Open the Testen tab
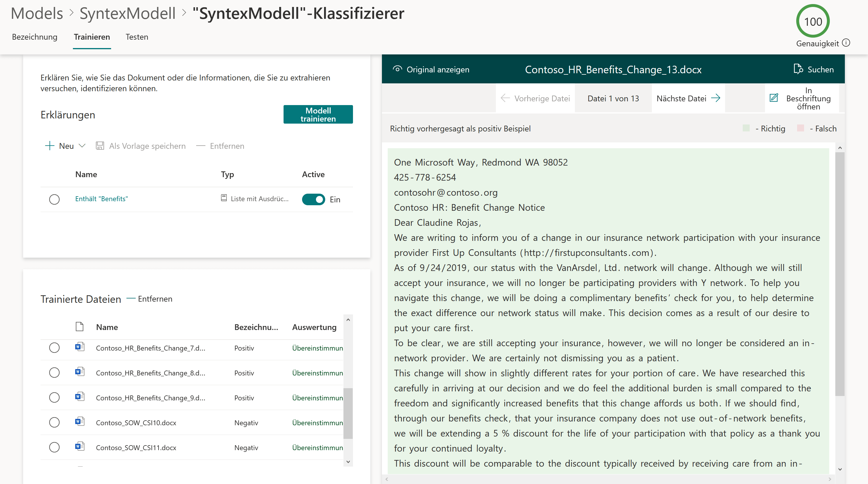868x484 pixels. [x=137, y=37]
